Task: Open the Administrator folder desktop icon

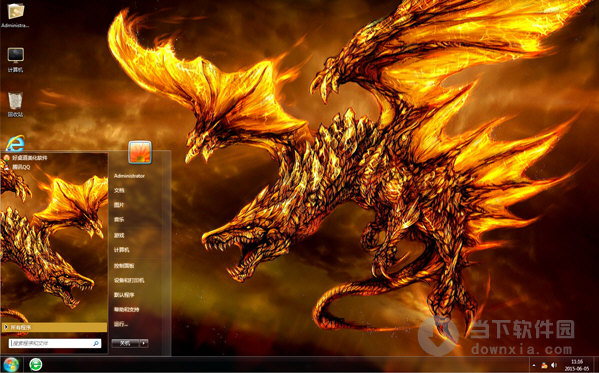Action: (x=15, y=15)
